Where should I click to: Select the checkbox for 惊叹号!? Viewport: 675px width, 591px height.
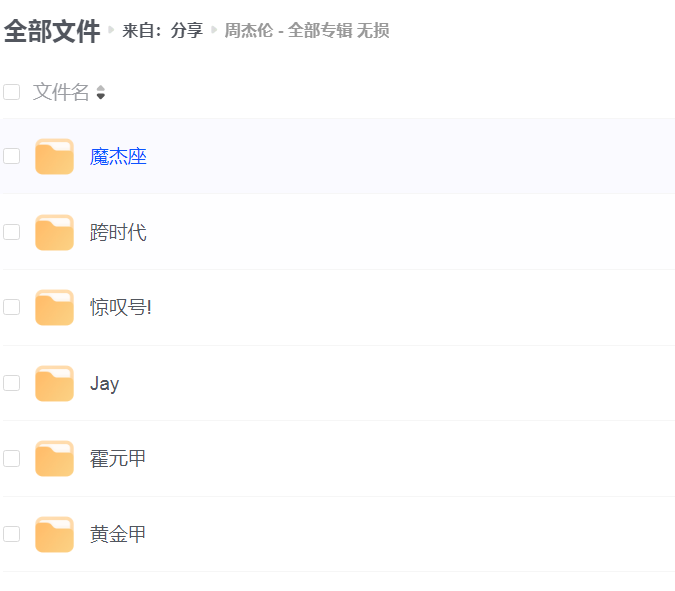coord(12,307)
